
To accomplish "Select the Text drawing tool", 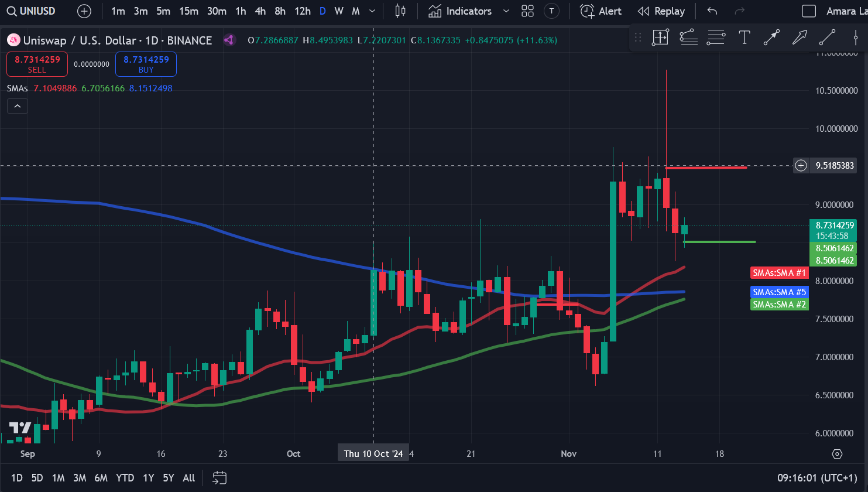I will click(744, 37).
